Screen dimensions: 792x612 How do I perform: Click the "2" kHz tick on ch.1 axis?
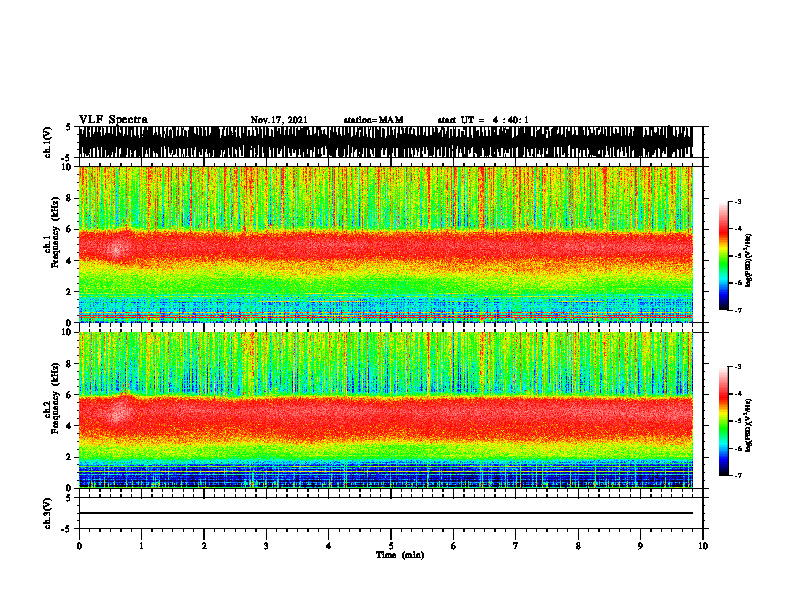(70, 291)
